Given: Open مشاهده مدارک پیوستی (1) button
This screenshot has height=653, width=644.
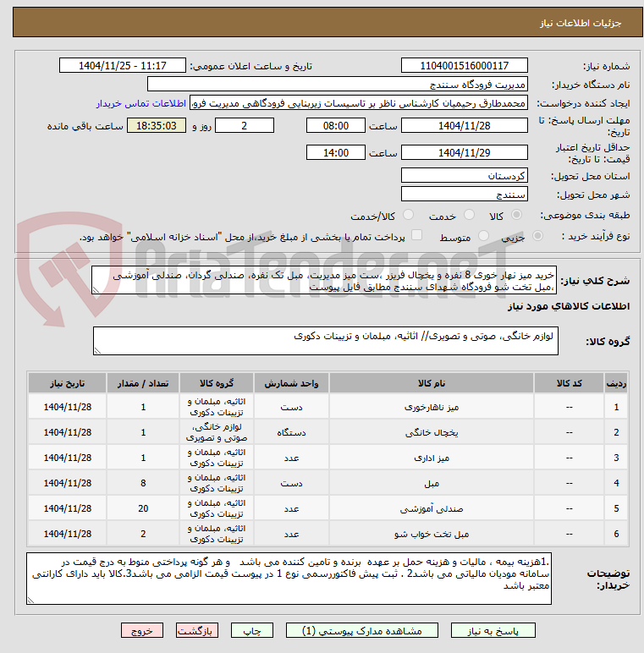Looking at the screenshot, I should point(362,631).
